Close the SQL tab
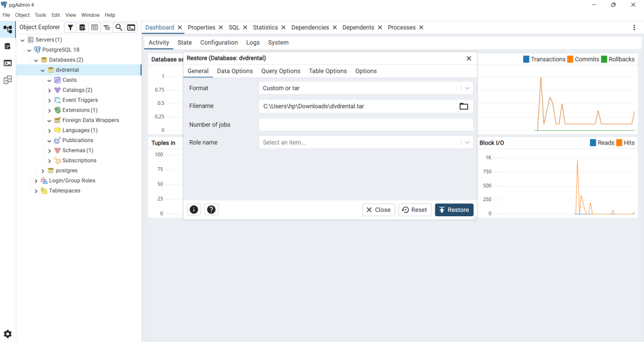This screenshot has width=644, height=342. (x=245, y=28)
